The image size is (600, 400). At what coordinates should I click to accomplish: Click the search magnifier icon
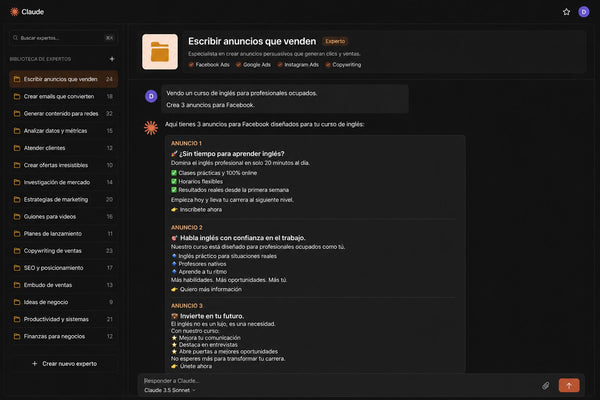click(x=16, y=38)
